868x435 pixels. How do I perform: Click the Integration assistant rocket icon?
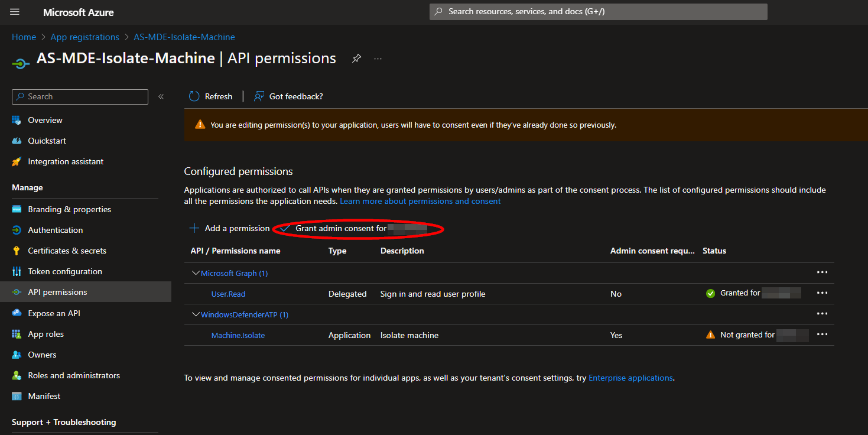click(17, 161)
